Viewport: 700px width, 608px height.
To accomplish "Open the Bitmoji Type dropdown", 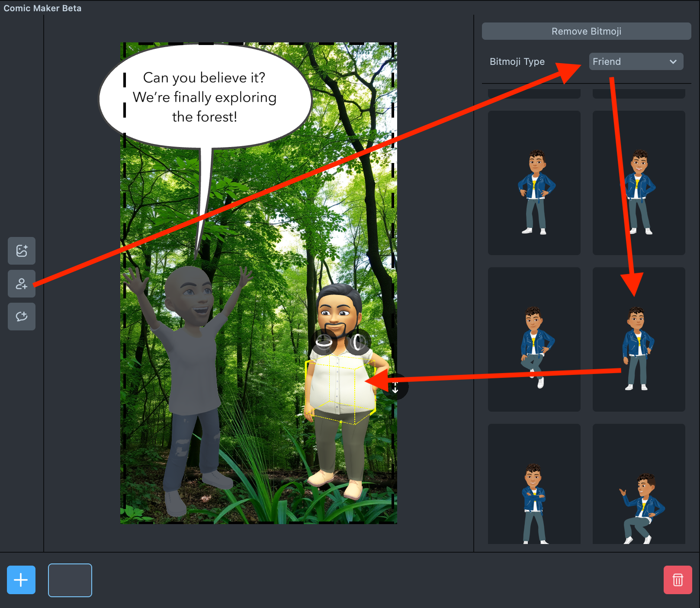I will click(x=636, y=61).
